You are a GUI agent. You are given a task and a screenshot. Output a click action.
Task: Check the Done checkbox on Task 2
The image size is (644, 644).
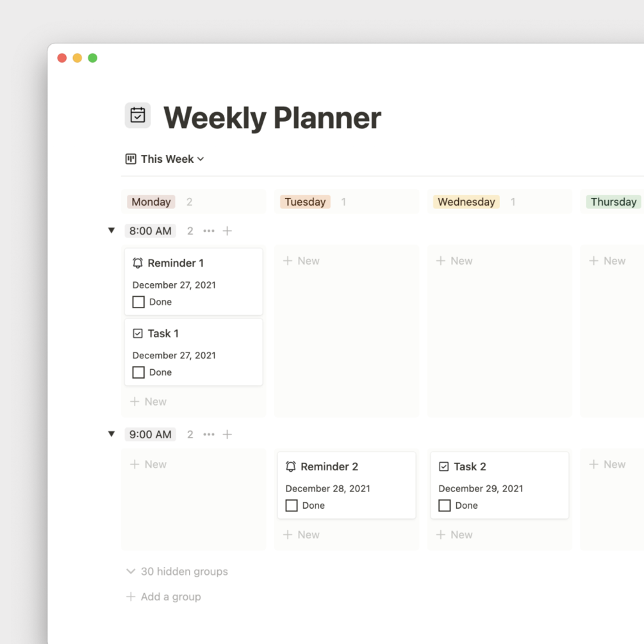click(x=445, y=506)
